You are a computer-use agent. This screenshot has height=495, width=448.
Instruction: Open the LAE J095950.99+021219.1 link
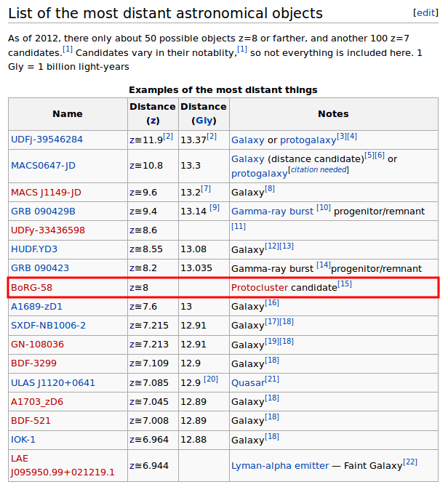click(x=63, y=466)
